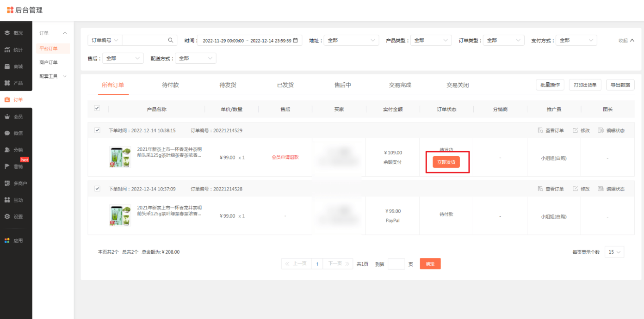Click the 导出数据 button
The image size is (644, 319).
[x=620, y=85]
